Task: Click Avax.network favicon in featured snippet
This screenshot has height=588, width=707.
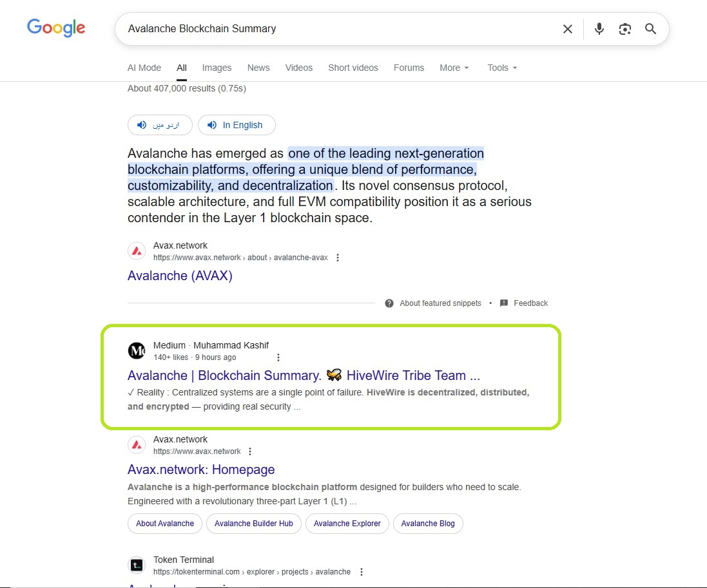Action: [137, 251]
